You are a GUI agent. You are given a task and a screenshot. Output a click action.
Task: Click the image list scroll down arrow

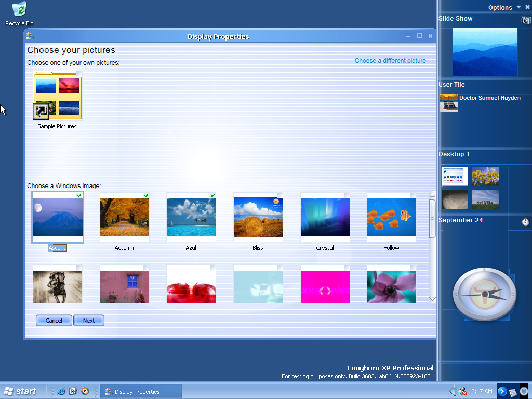click(432, 299)
